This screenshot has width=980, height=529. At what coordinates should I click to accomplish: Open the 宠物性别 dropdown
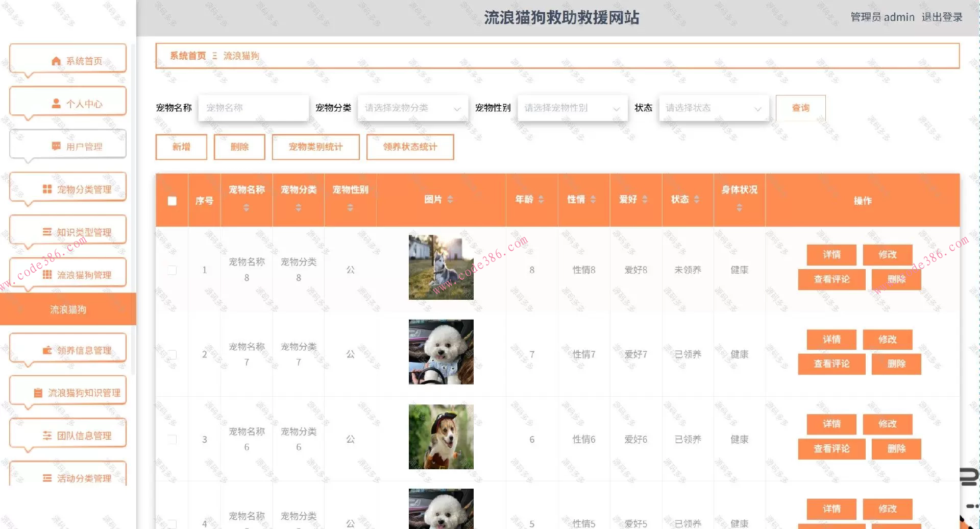coord(572,108)
